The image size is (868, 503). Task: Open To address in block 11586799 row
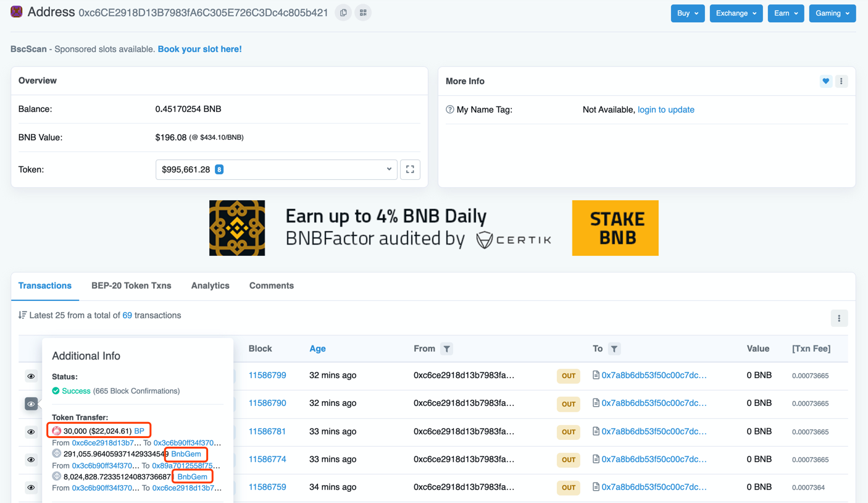pos(654,375)
